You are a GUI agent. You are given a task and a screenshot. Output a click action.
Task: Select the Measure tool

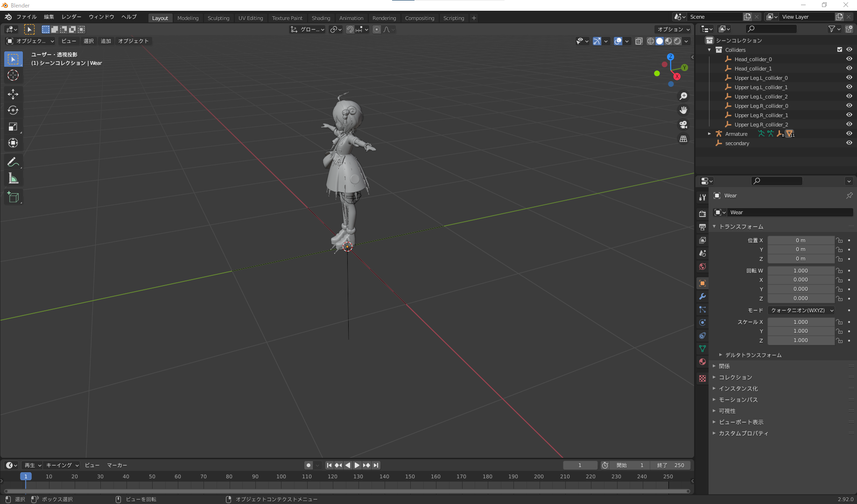click(13, 179)
